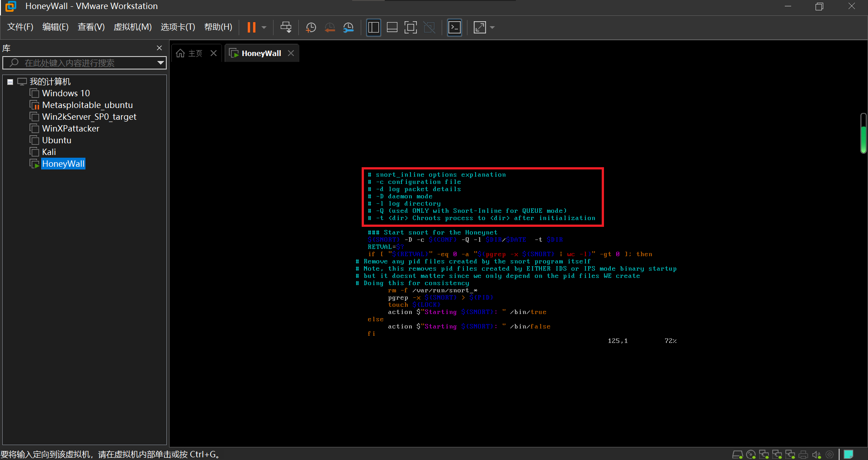The image size is (868, 460).
Task: Click the third network adapter status icon
Action: 790,455
